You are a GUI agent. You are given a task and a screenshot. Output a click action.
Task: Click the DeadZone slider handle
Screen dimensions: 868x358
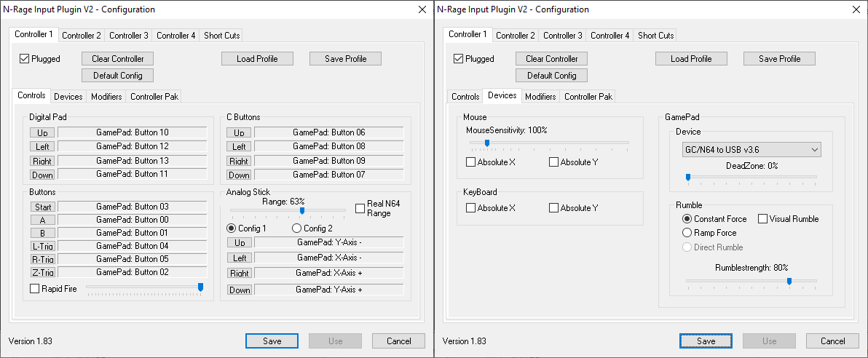[x=687, y=177]
